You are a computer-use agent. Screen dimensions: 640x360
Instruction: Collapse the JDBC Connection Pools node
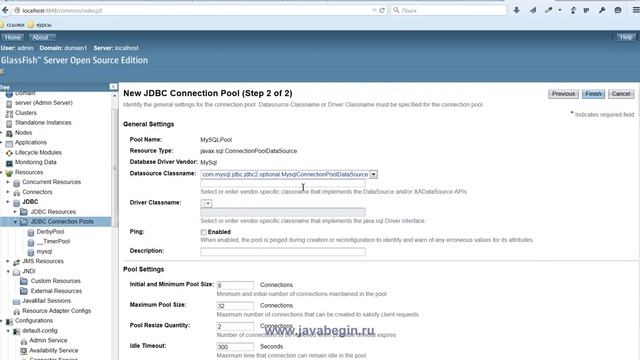(15, 222)
